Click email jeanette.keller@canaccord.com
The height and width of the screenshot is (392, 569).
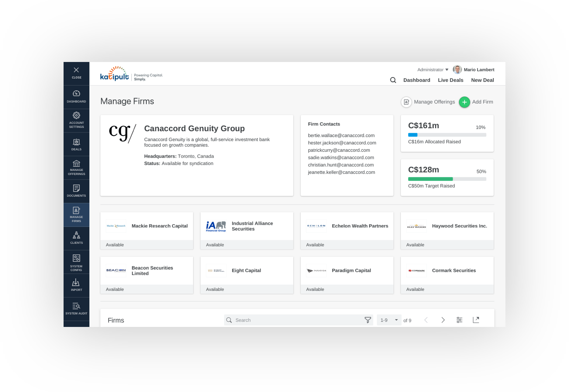[x=341, y=172]
